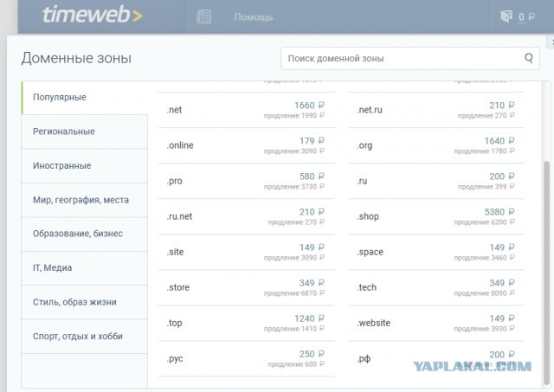
Task: Focus the Поиск доменной зоны field
Action: coord(409,58)
